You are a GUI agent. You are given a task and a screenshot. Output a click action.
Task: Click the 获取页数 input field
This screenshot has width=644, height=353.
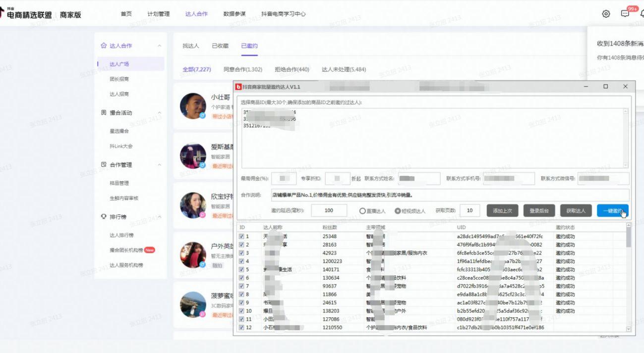tap(470, 210)
